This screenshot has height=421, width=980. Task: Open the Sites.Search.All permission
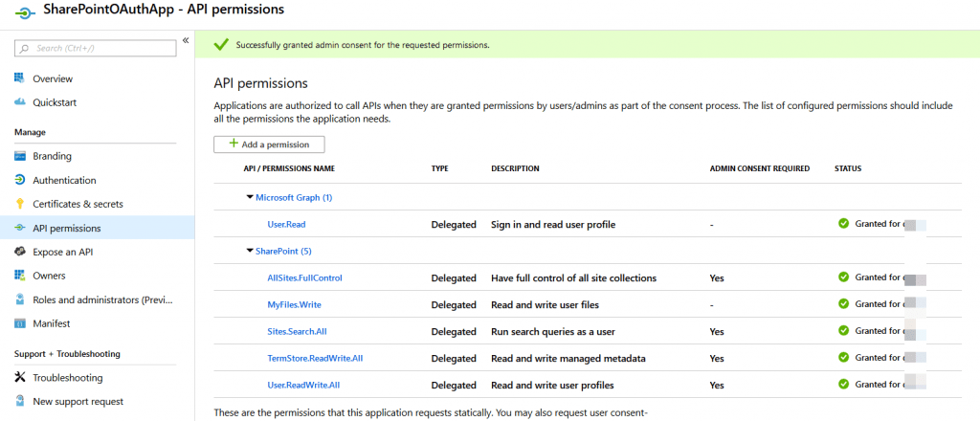(297, 332)
